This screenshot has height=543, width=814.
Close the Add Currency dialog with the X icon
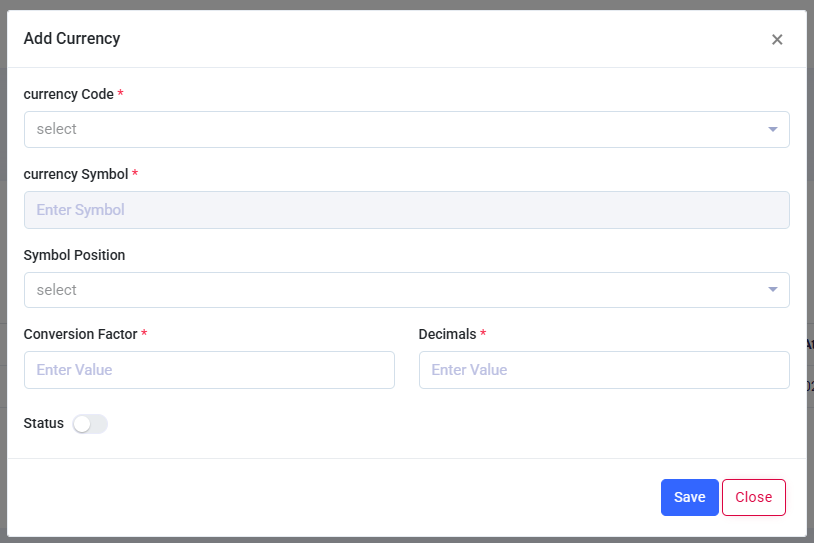(x=777, y=40)
